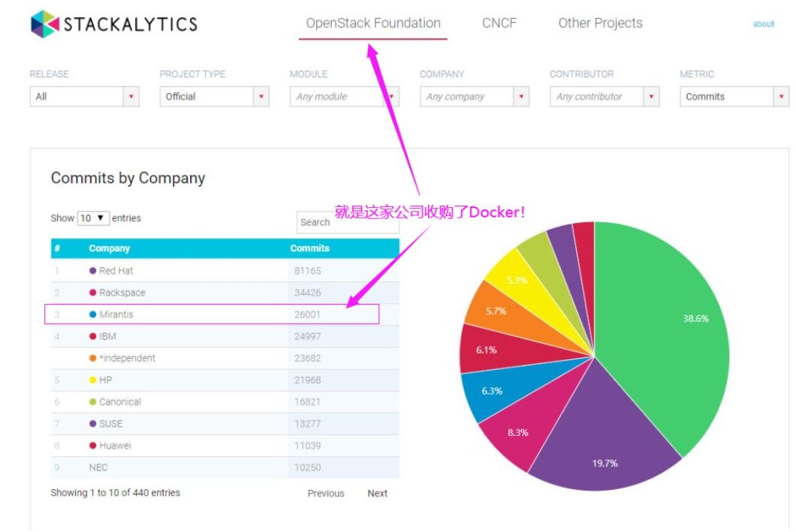Click Huawei's red color dot
Screen dimensions: 796x532
(x=92, y=445)
